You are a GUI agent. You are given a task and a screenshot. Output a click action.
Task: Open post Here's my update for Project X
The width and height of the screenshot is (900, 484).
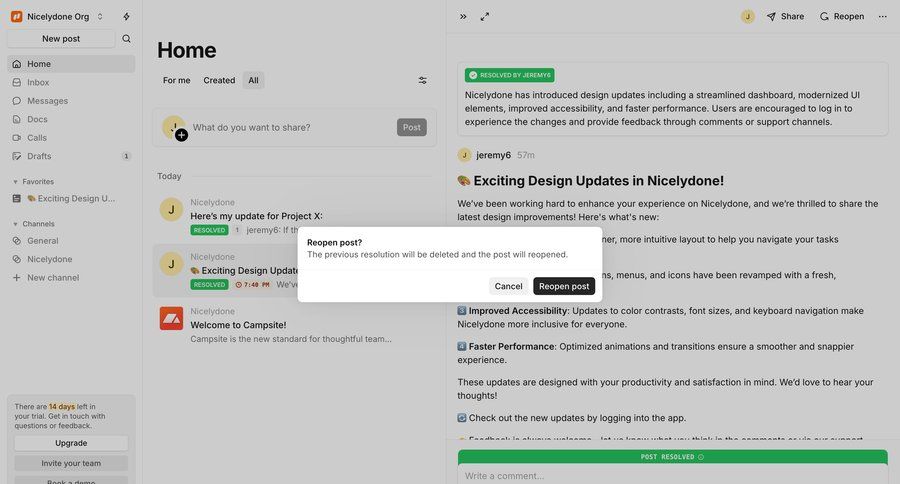[x=257, y=216]
